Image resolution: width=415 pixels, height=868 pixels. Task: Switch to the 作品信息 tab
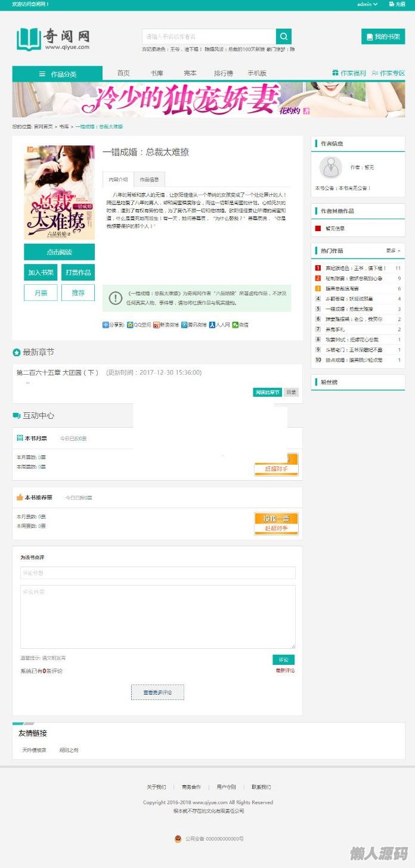pos(149,179)
